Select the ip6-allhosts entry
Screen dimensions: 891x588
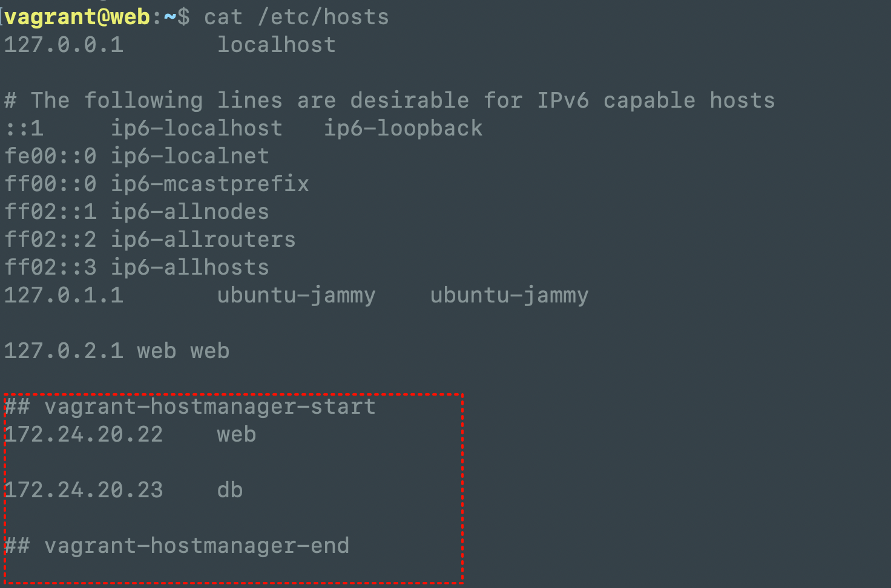189,267
